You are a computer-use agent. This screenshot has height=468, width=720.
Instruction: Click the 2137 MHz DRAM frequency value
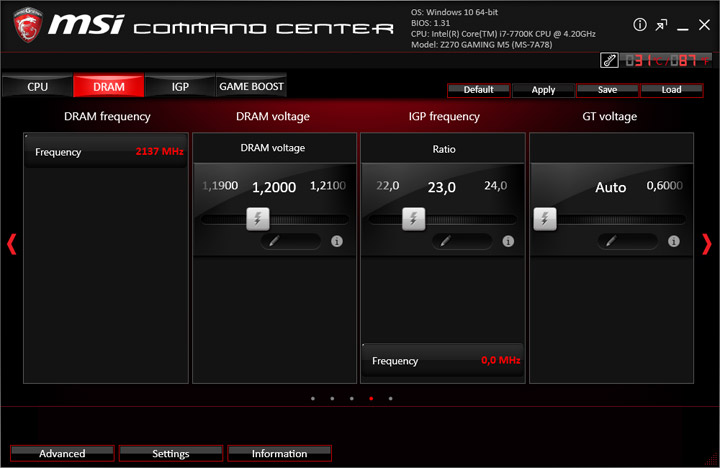pos(159,152)
